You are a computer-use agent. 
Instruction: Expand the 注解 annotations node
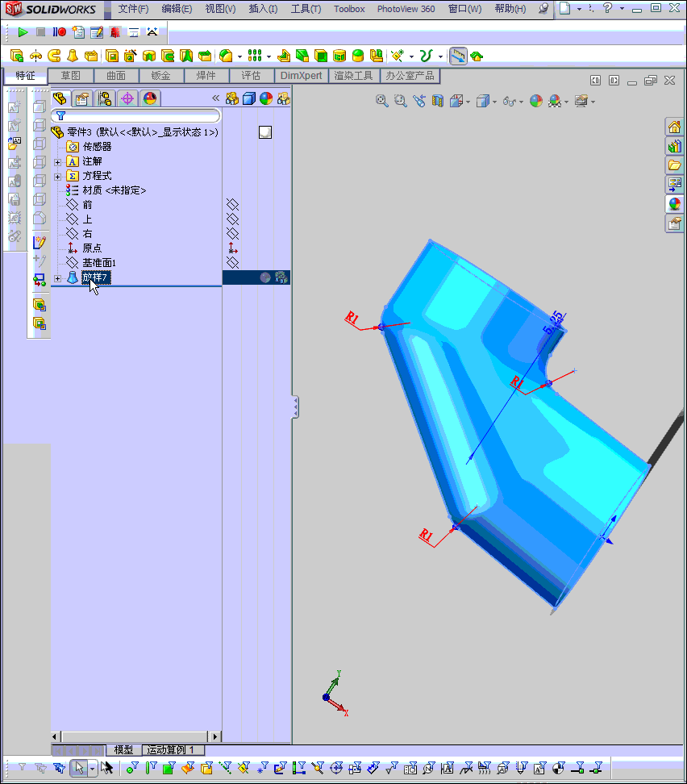[56, 161]
